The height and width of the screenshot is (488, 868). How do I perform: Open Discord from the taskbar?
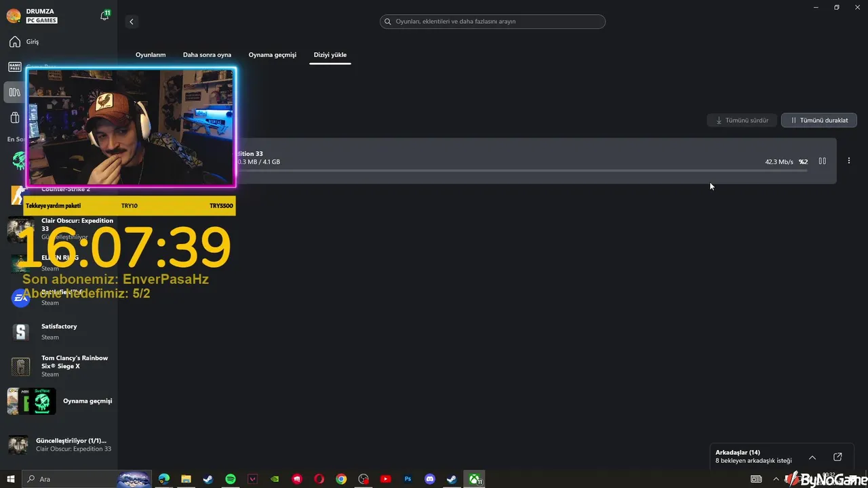(429, 479)
